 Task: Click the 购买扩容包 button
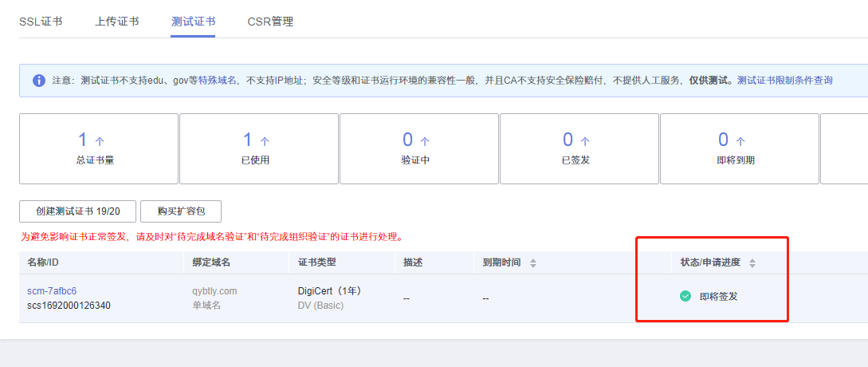(181, 211)
